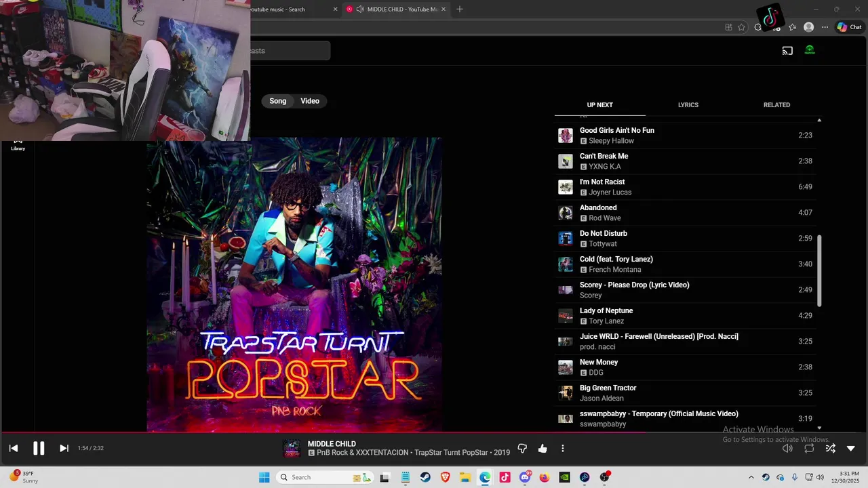Open File Explorer from the taskbar
Screen dimensions: 868x488
pyautogui.click(x=465, y=477)
